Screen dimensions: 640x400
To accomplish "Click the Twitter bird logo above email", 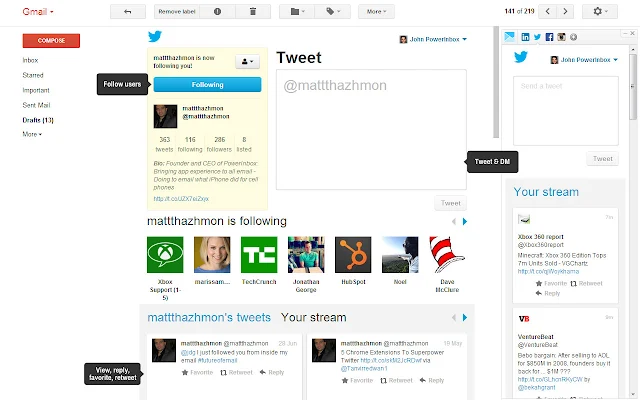I will (155, 36).
